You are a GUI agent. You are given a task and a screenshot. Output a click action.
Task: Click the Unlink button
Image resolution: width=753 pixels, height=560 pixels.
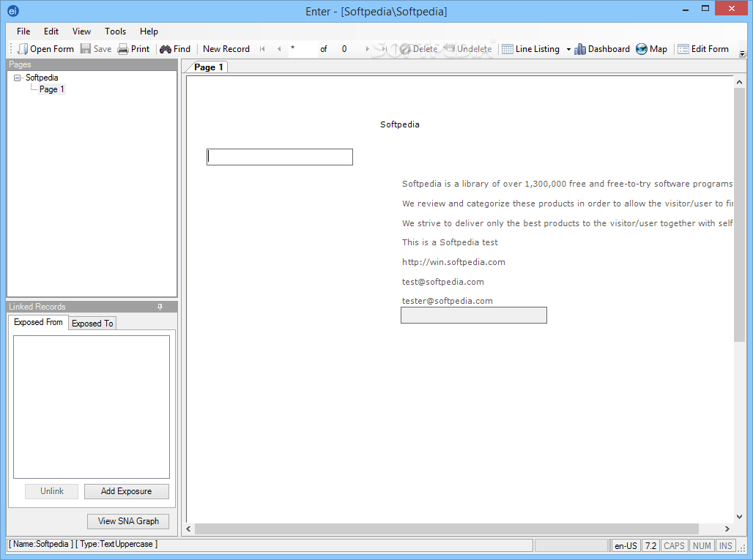(52, 491)
